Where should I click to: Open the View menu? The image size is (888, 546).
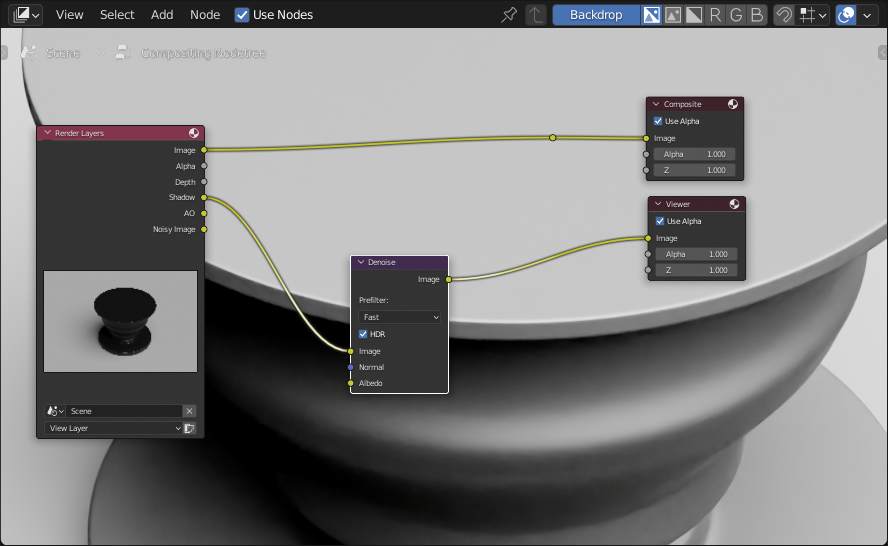point(69,15)
